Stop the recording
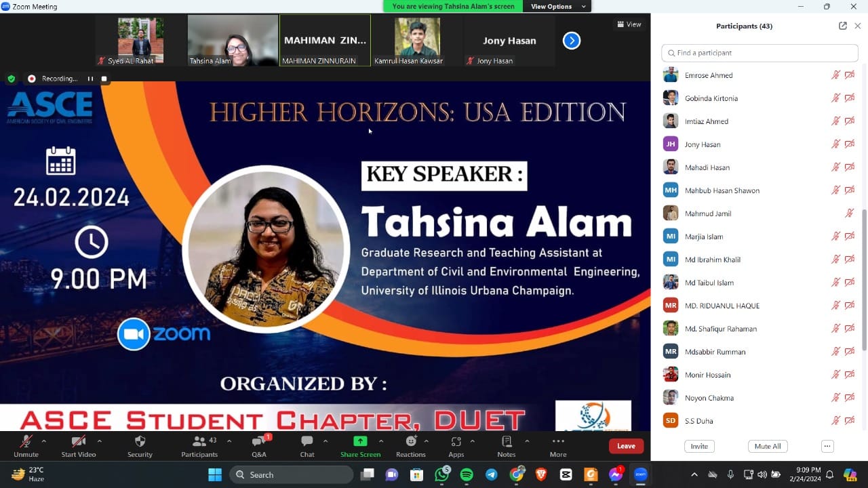This screenshot has height=488, width=868. pos(104,79)
